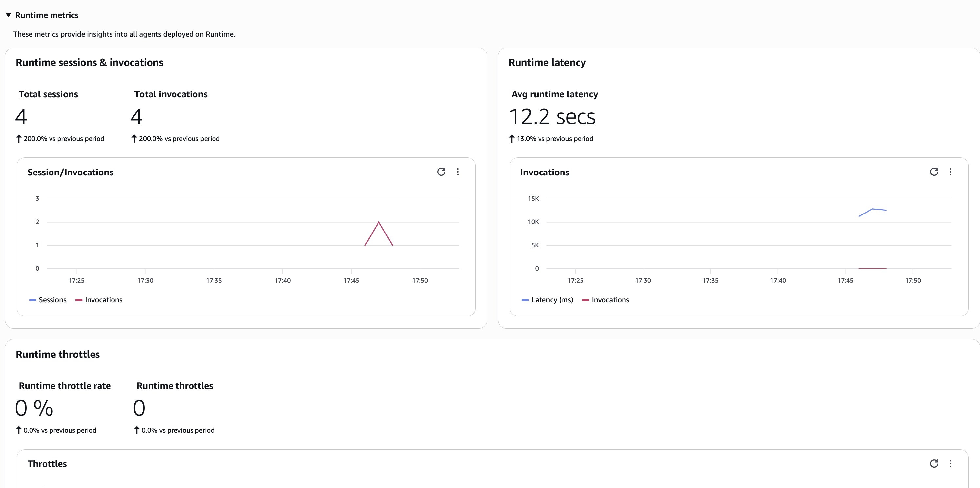Open Session/Invocations chart options menu
The width and height of the screenshot is (980, 488).
[458, 172]
